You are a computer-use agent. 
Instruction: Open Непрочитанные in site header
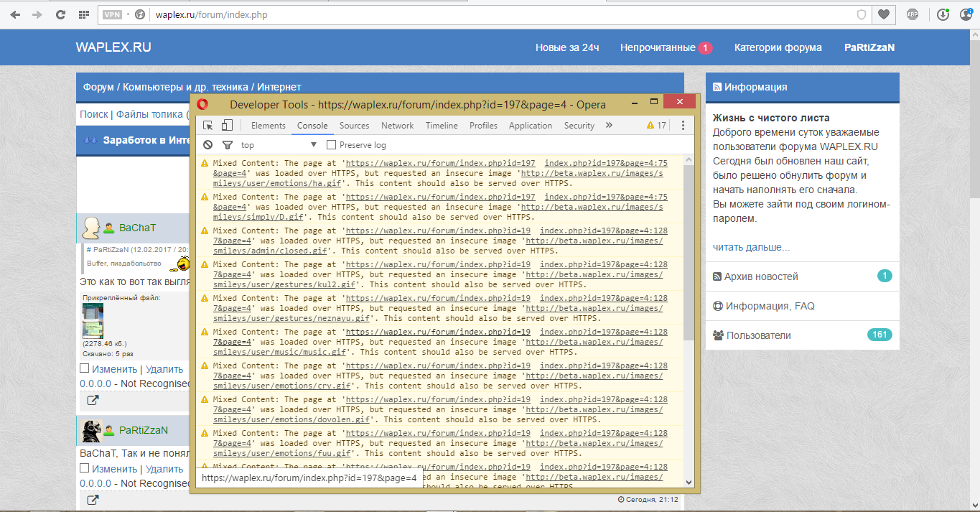click(x=658, y=47)
